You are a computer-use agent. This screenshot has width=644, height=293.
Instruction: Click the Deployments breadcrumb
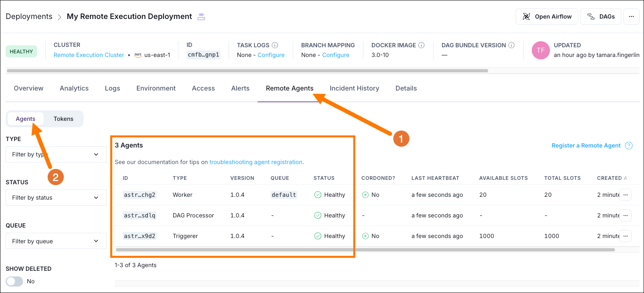pyautogui.click(x=29, y=17)
